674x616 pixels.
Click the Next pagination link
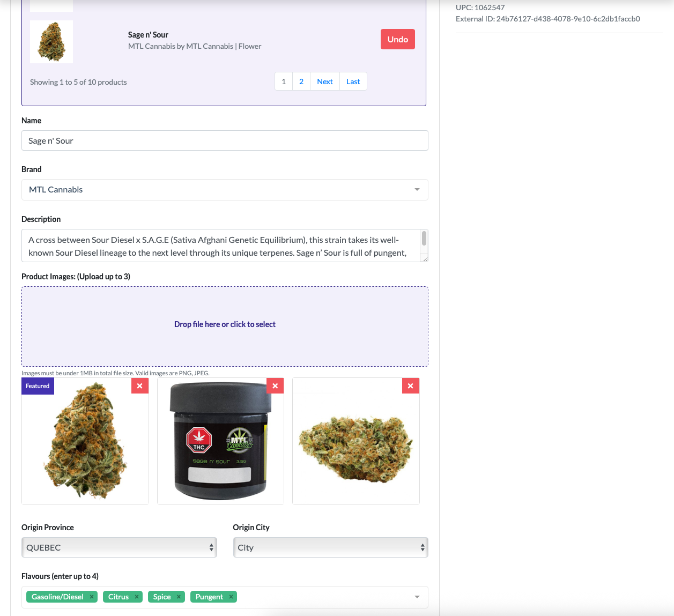pos(325,81)
